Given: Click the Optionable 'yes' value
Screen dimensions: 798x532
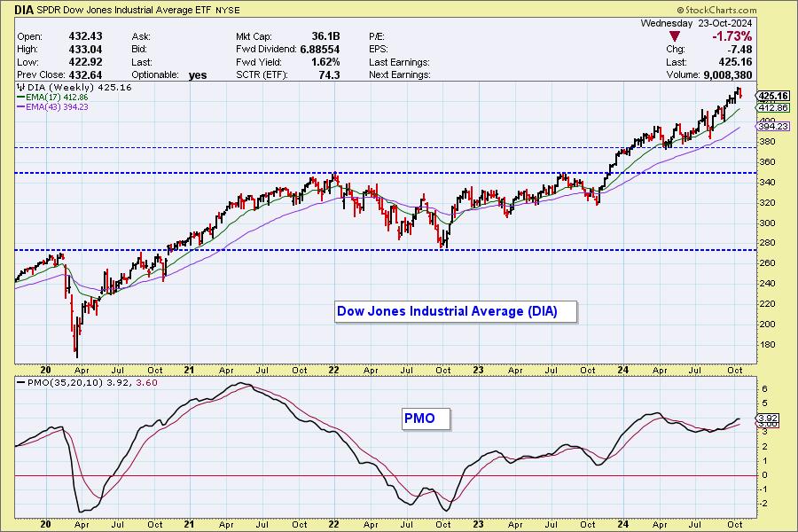Looking at the screenshot, I should pyautogui.click(x=198, y=75).
